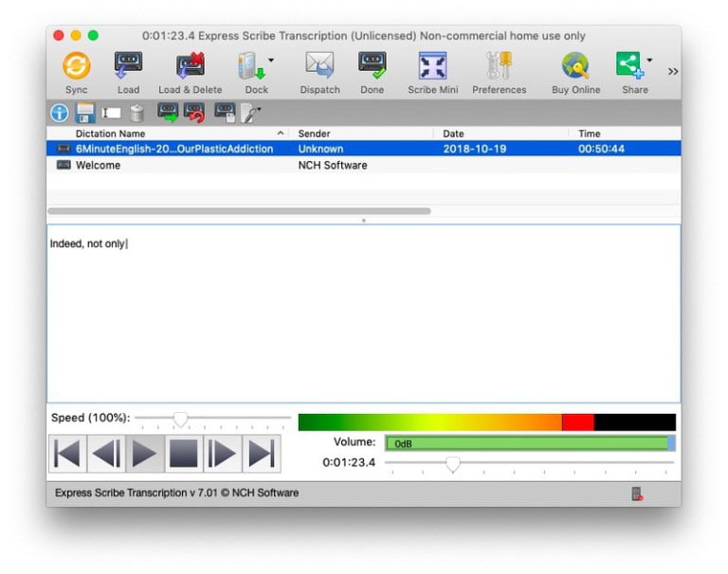This screenshot has width=728, height=574.
Task: Click the blue dictation information icon
Action: tap(60, 113)
